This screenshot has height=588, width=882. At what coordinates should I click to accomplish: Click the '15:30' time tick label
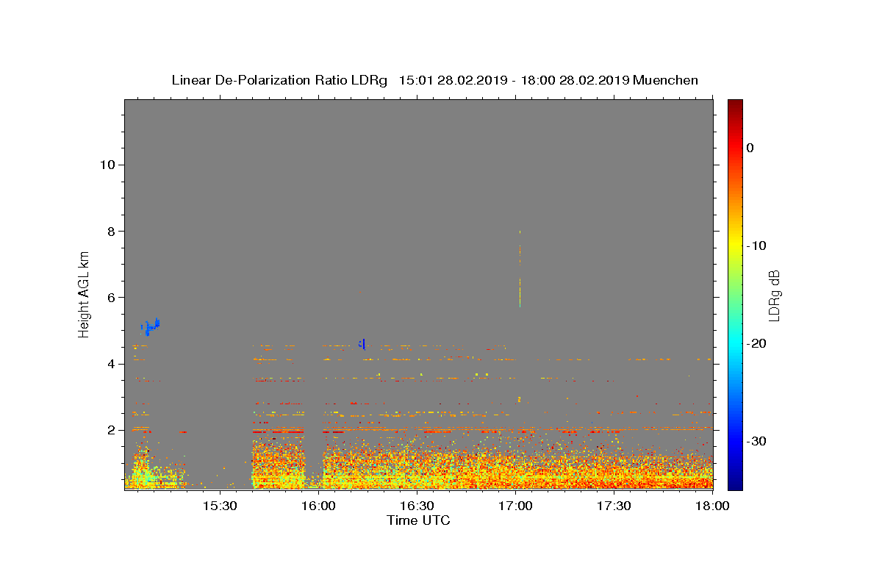[219, 506]
